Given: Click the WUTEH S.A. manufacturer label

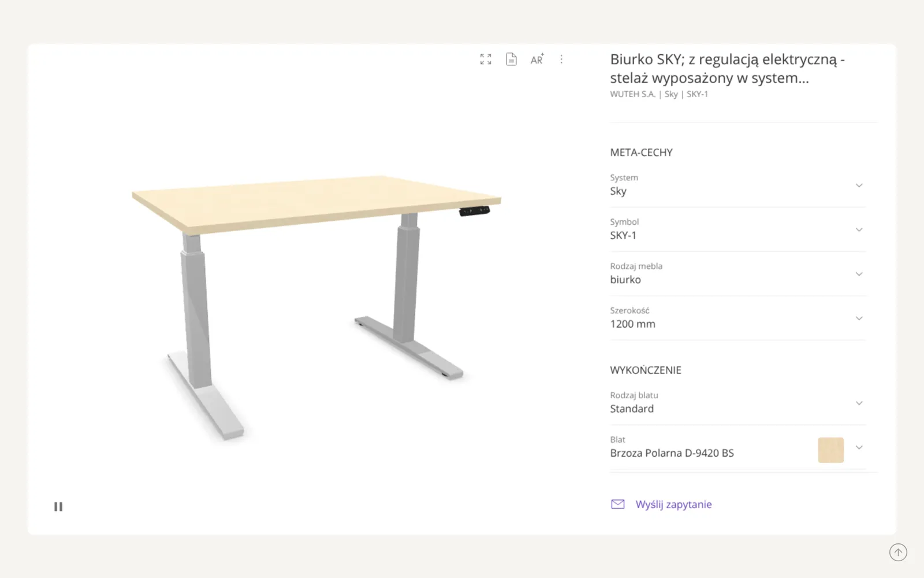Looking at the screenshot, I should click(632, 94).
